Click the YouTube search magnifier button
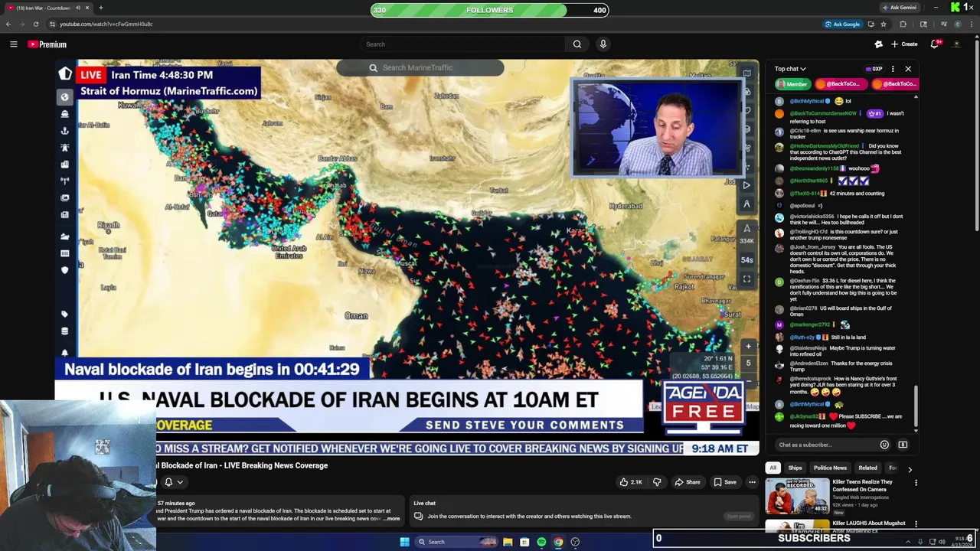980x551 pixels. (577, 44)
